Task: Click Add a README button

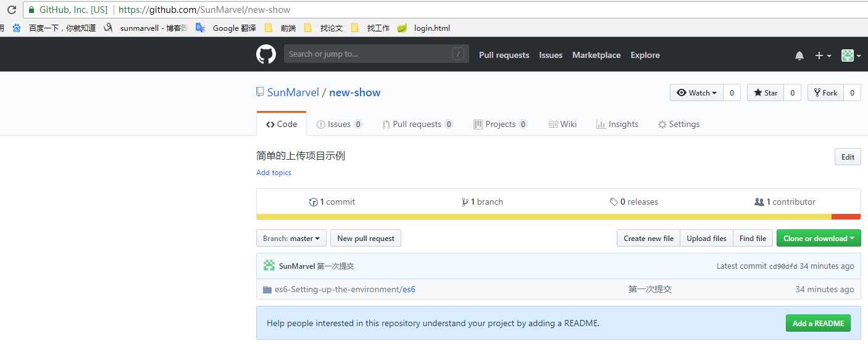Action: [x=818, y=323]
